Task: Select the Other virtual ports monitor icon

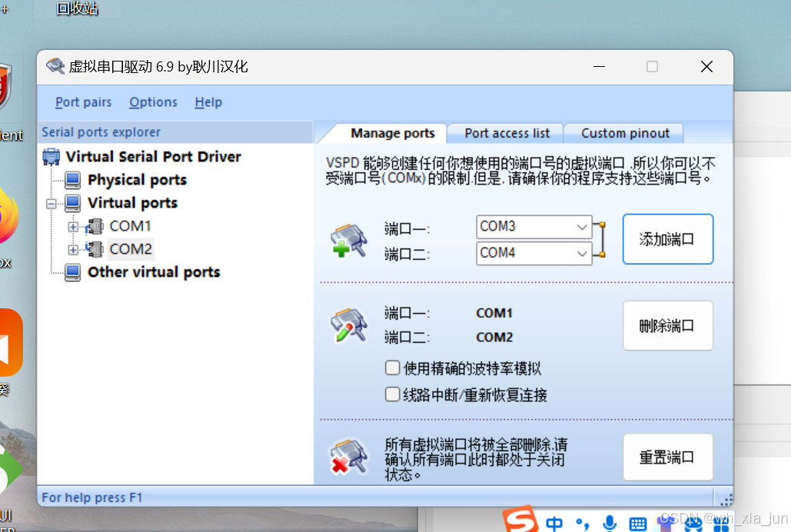Action: point(72,272)
